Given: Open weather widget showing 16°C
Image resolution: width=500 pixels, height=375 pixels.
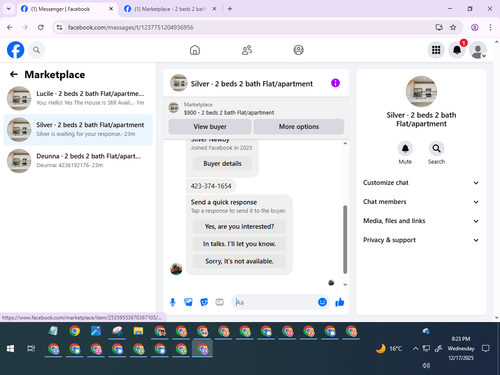Looking at the screenshot, I should pos(389,349).
